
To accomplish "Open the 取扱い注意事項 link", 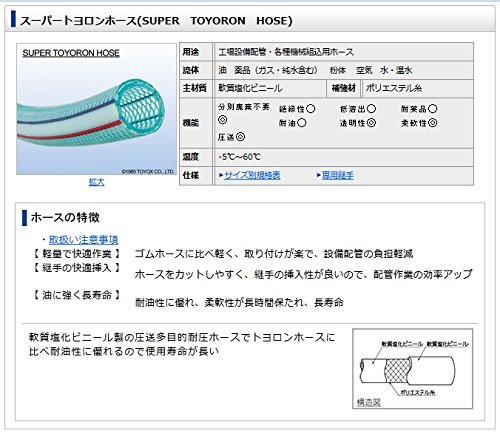I will point(83,240).
